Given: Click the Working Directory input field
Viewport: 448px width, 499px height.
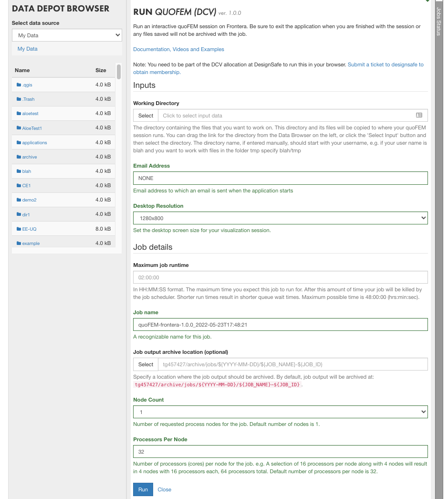Looking at the screenshot, I should point(293,116).
